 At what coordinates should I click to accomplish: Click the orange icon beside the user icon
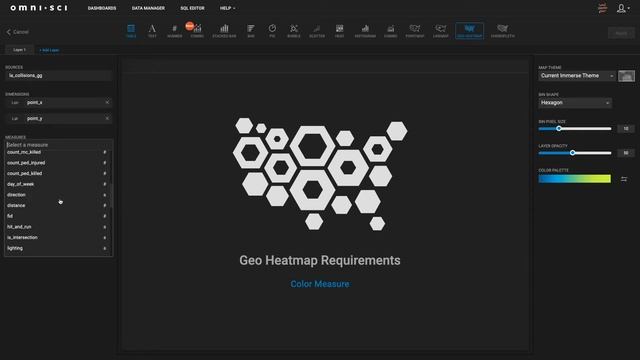tap(602, 8)
